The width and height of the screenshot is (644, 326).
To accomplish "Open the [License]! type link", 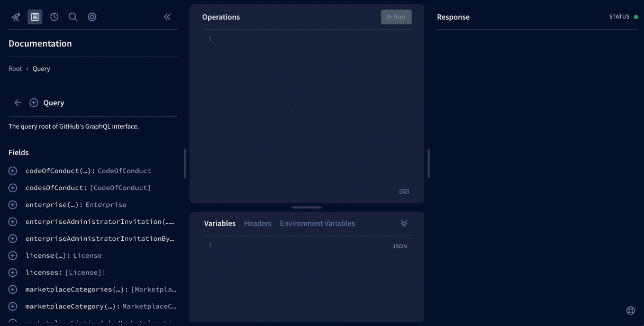I will click(85, 273).
